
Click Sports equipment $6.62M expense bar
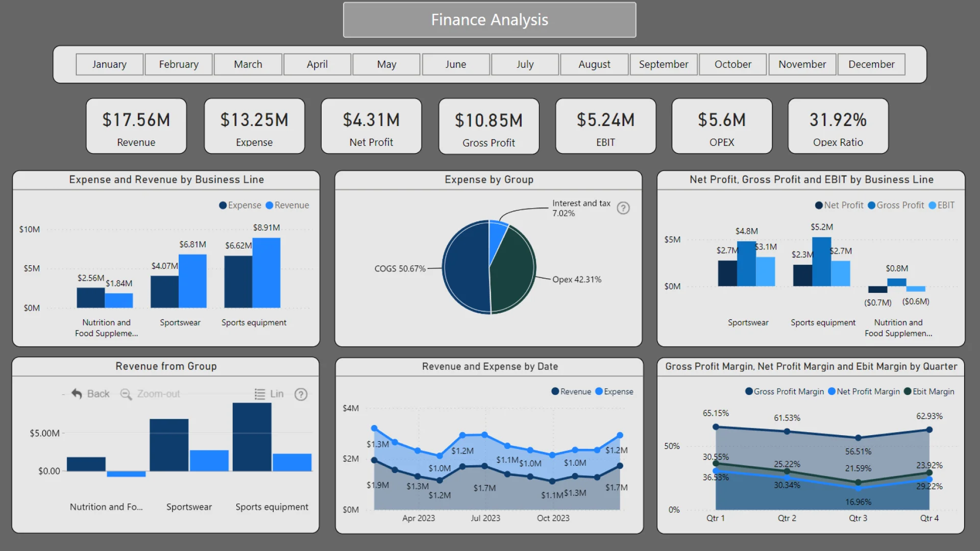pos(238,282)
